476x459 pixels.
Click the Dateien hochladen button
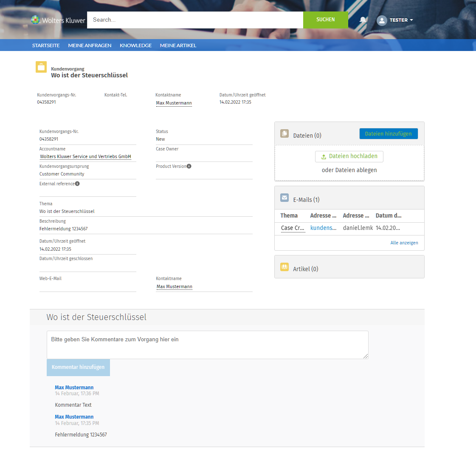pos(349,156)
